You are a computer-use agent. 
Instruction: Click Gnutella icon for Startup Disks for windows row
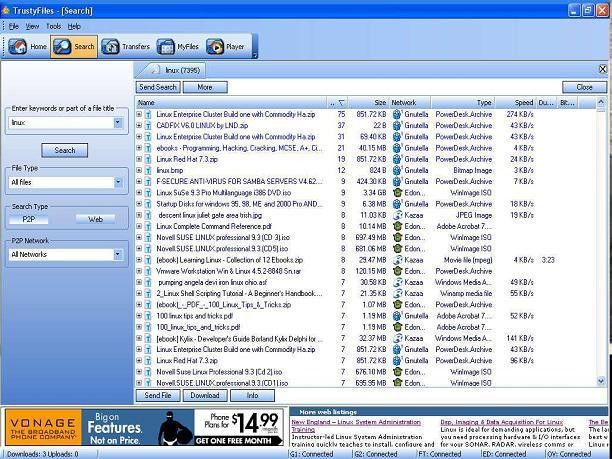click(397, 204)
